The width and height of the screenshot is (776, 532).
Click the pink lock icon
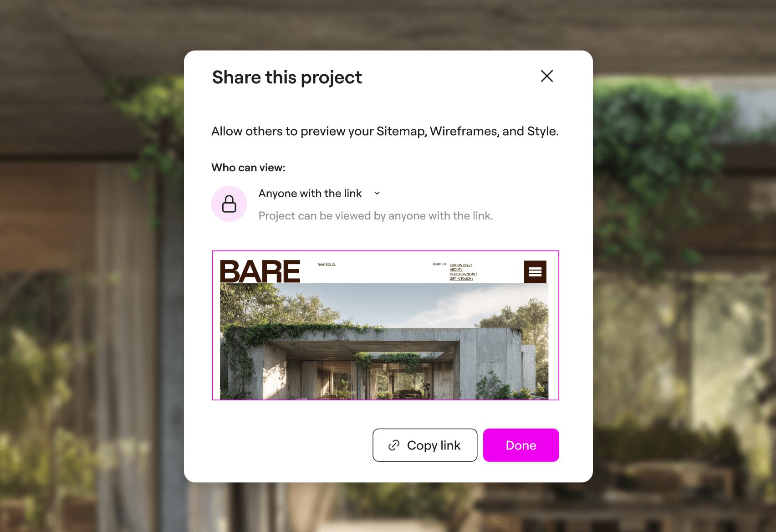229,204
